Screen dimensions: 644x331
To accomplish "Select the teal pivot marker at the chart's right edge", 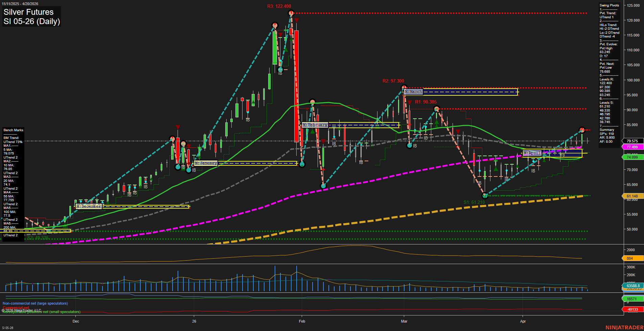I will (582, 130).
